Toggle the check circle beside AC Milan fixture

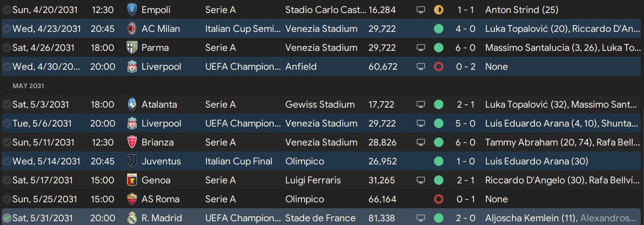pos(6,29)
